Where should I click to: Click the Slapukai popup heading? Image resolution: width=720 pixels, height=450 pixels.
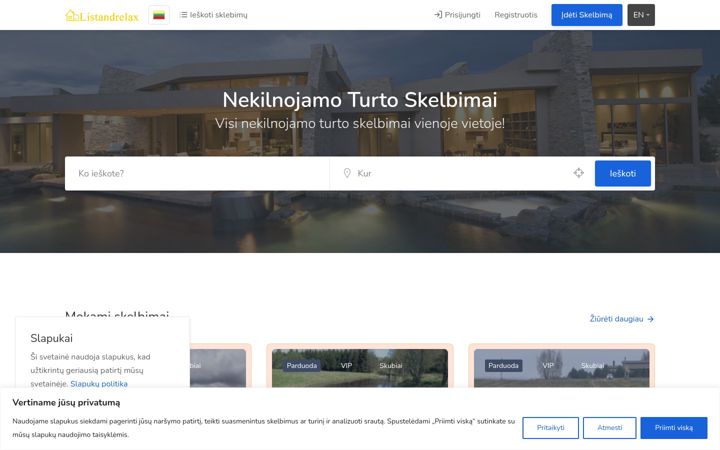[51, 338]
